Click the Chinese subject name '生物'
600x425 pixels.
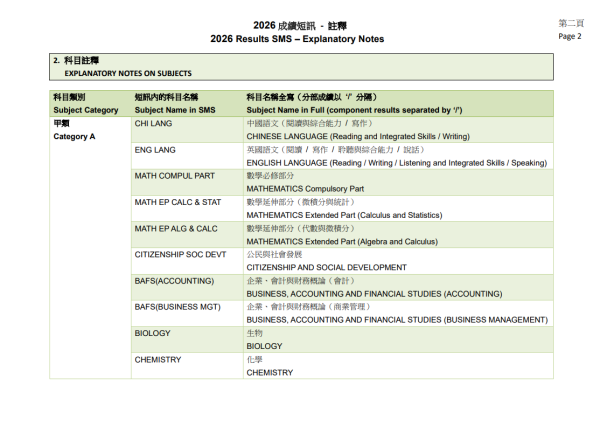[x=254, y=333]
